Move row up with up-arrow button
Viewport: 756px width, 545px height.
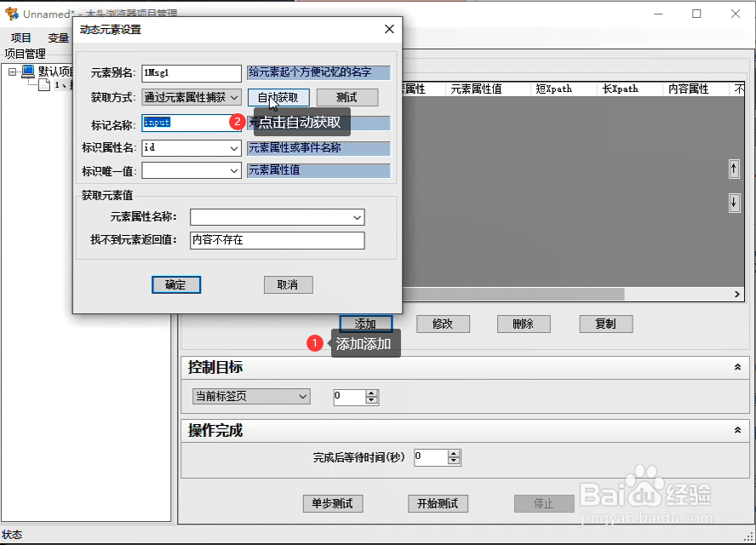[734, 169]
